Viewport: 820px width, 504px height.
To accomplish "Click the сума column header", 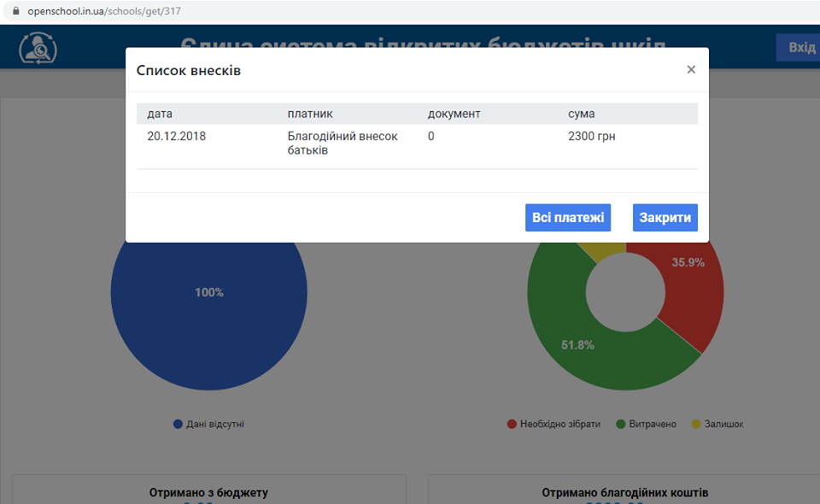I will [x=582, y=114].
